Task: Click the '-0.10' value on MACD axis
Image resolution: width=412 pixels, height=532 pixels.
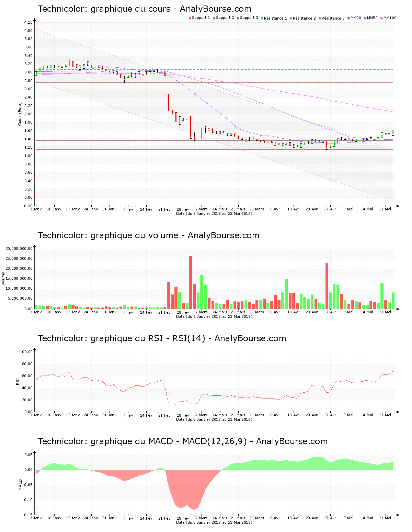Action: (27, 500)
